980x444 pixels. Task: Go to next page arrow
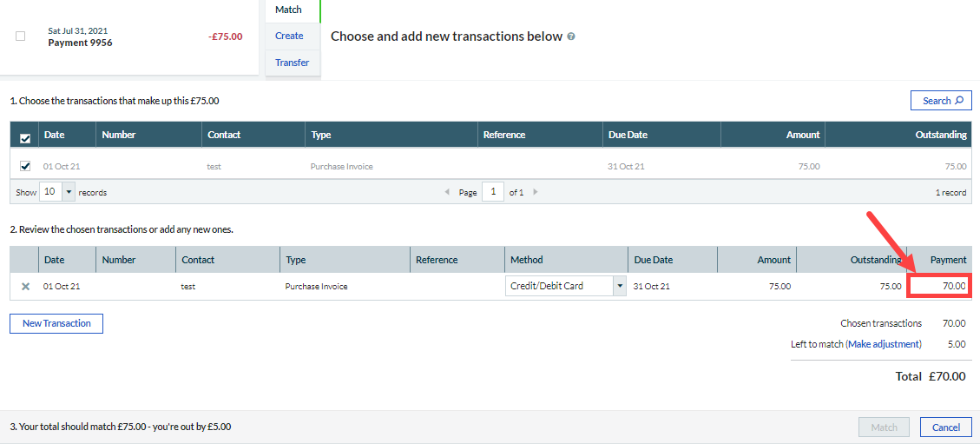pyautogui.click(x=536, y=192)
